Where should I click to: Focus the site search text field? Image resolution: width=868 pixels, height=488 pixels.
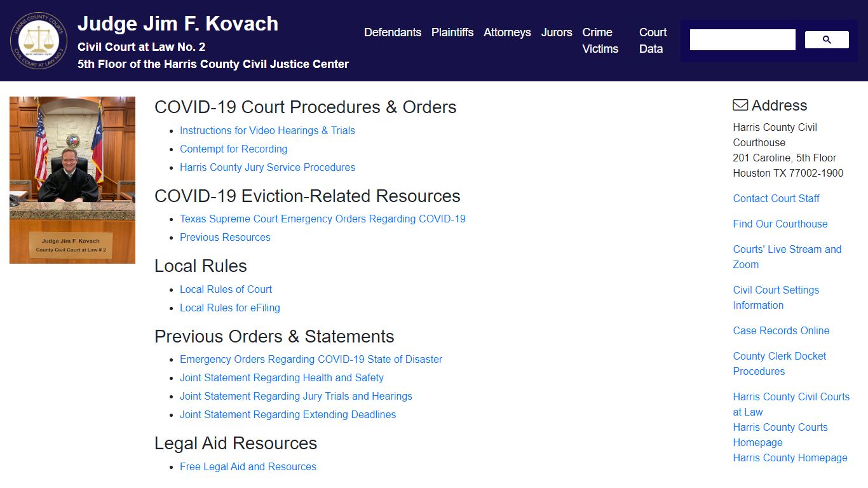pyautogui.click(x=743, y=40)
